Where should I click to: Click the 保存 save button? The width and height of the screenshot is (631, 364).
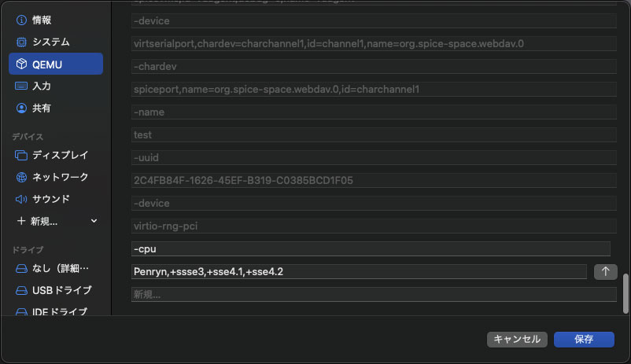click(584, 339)
